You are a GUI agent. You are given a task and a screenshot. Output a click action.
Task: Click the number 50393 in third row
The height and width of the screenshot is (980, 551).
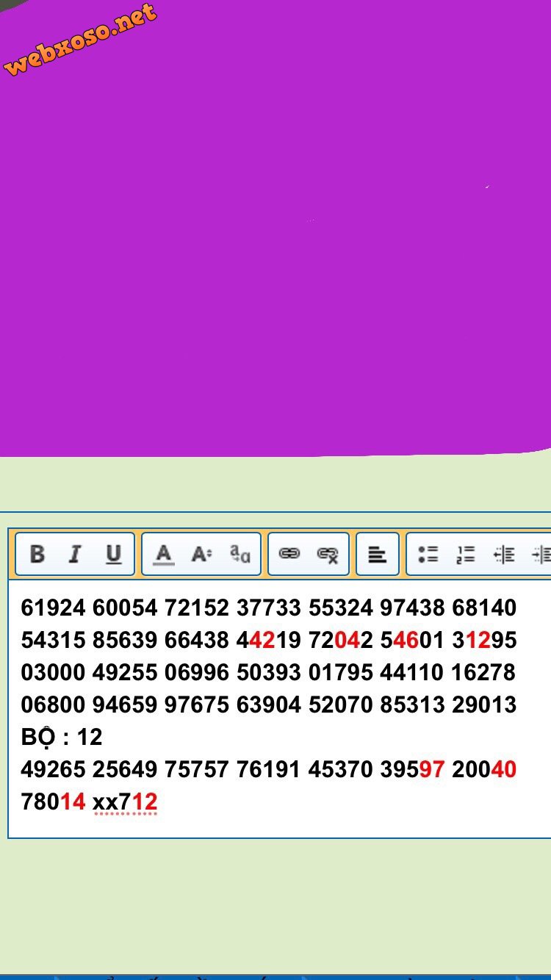(269, 672)
